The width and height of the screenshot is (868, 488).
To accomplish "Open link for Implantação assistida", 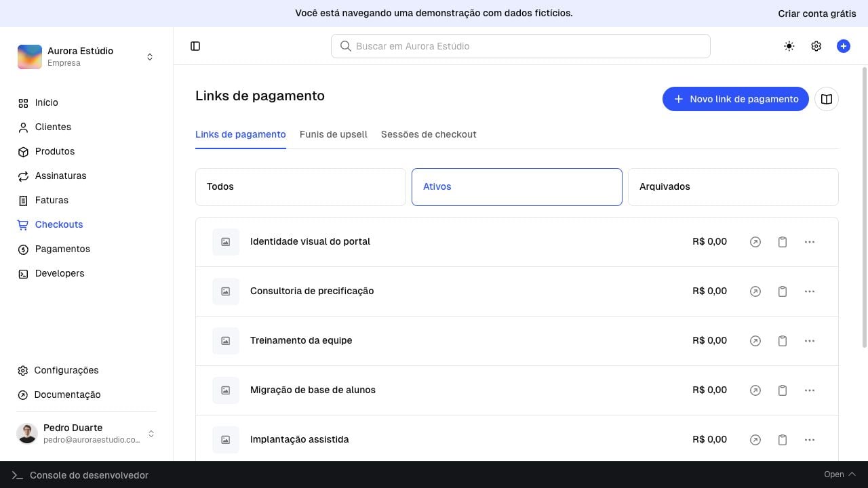I will tap(755, 440).
